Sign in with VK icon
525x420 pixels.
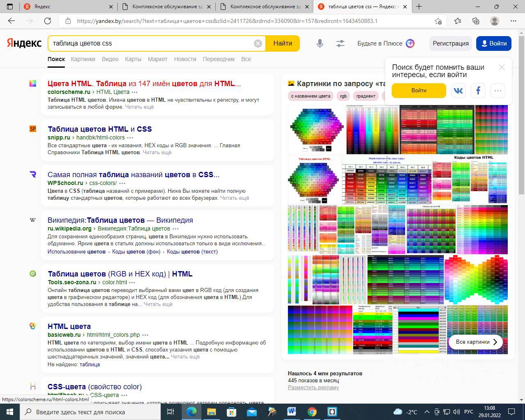458,91
